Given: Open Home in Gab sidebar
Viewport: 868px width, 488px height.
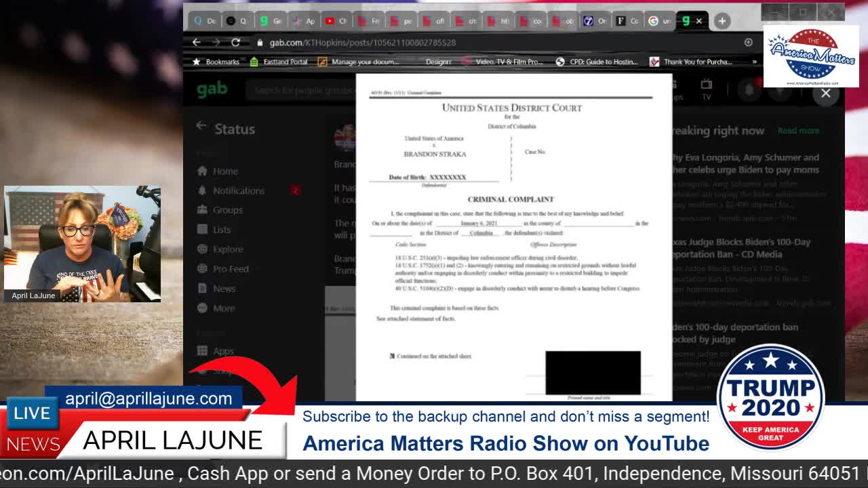Looking at the screenshot, I should click(x=218, y=171).
